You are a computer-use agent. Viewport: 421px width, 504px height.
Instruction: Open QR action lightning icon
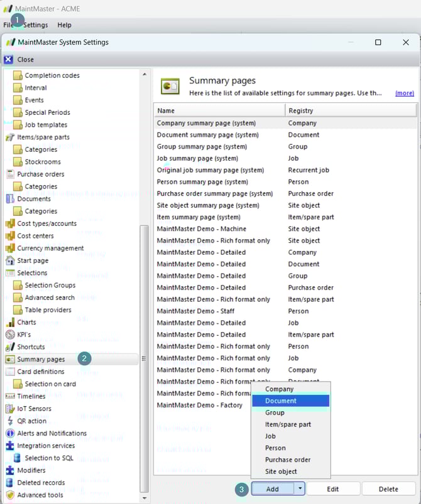(x=10, y=421)
